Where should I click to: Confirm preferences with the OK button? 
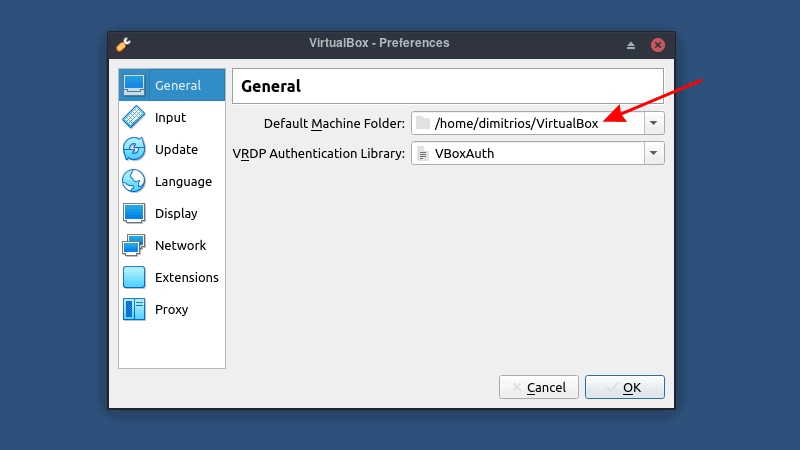[x=624, y=387]
